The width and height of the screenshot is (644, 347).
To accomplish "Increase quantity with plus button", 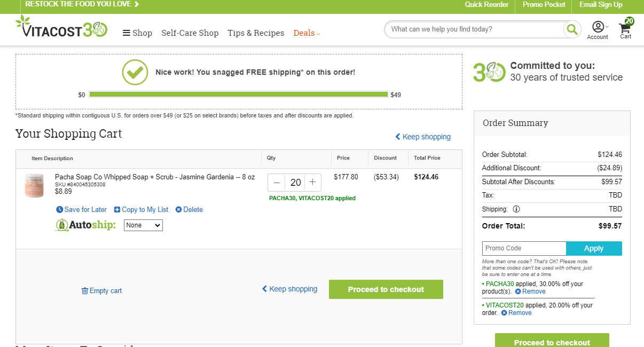I will tap(312, 183).
